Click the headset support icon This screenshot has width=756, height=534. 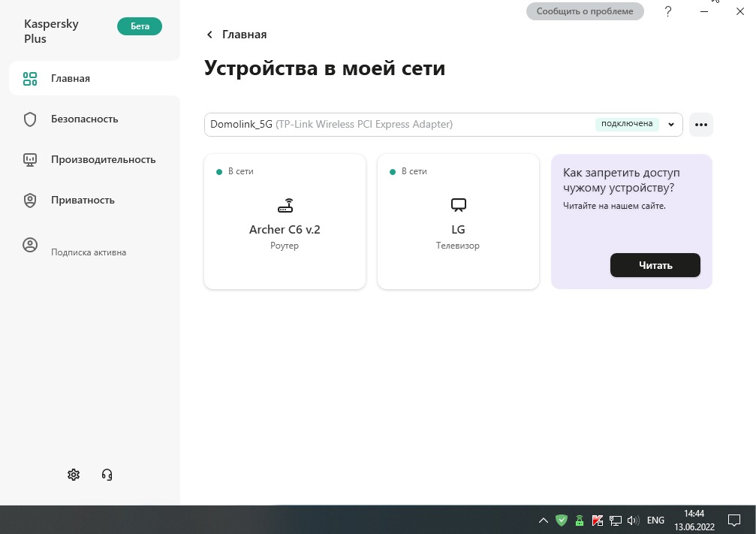[x=107, y=475]
